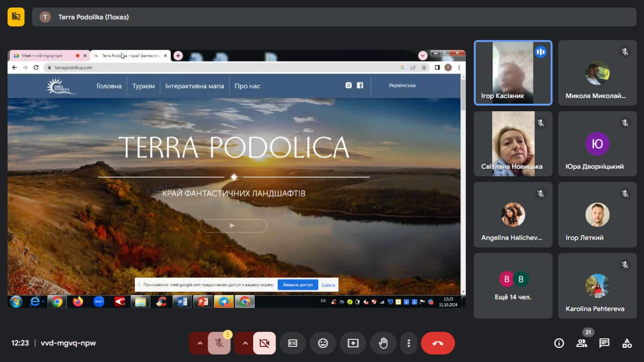644x362 pixels.
Task: Toggle Chrome side panel
Action: 437,67
